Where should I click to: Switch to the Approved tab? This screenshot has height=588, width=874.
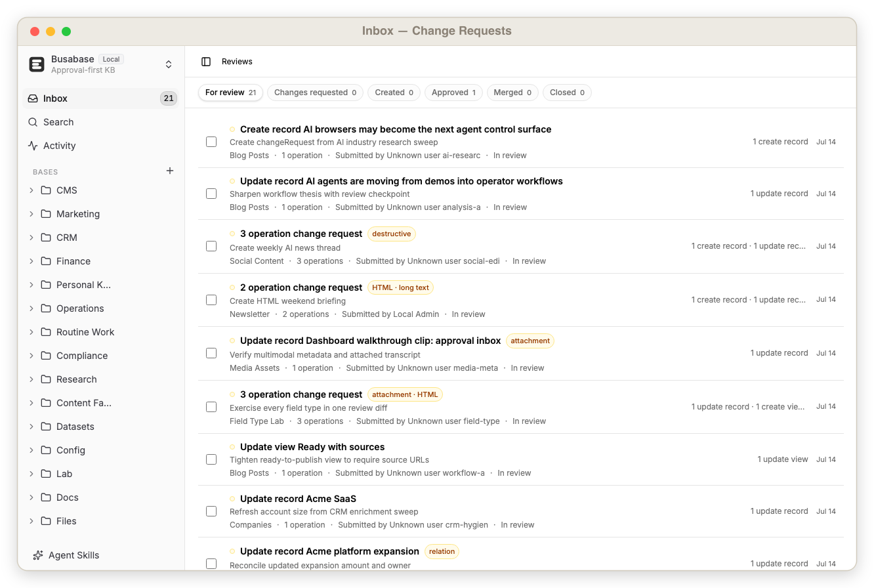click(454, 93)
